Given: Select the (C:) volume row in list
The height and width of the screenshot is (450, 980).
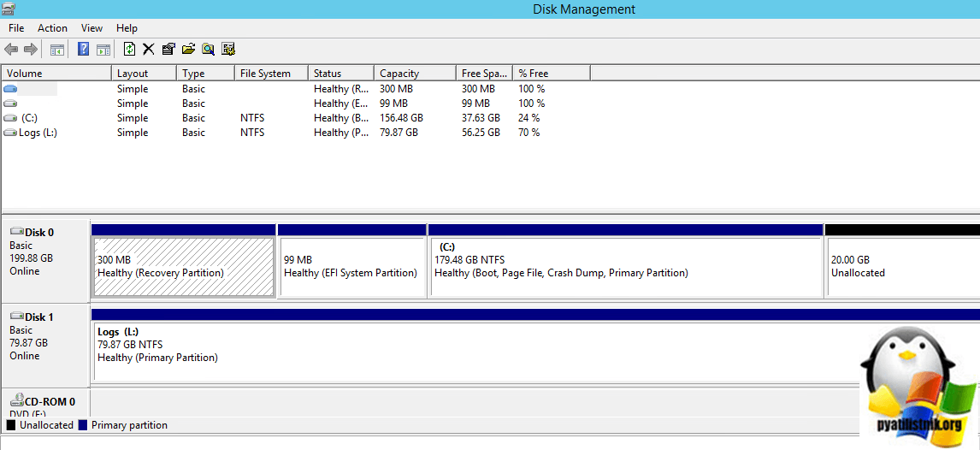Looking at the screenshot, I should (29, 118).
